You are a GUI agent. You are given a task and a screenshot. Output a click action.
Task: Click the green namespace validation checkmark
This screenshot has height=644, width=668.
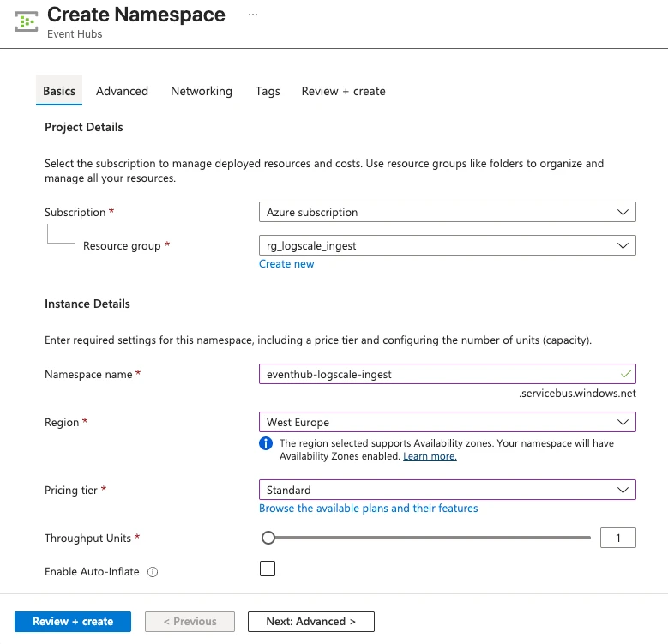[x=625, y=374]
